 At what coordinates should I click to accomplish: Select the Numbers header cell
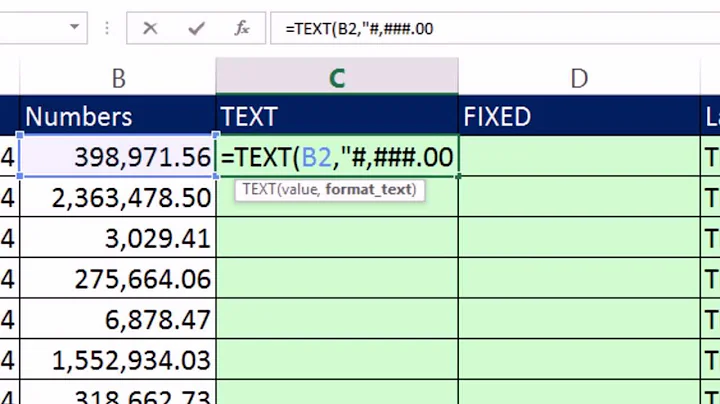[x=118, y=116]
